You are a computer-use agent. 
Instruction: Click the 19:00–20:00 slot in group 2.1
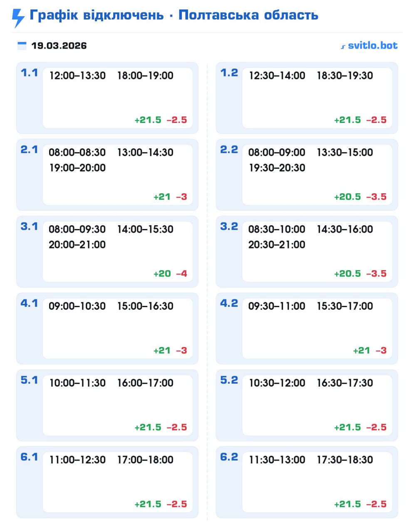click(x=77, y=168)
